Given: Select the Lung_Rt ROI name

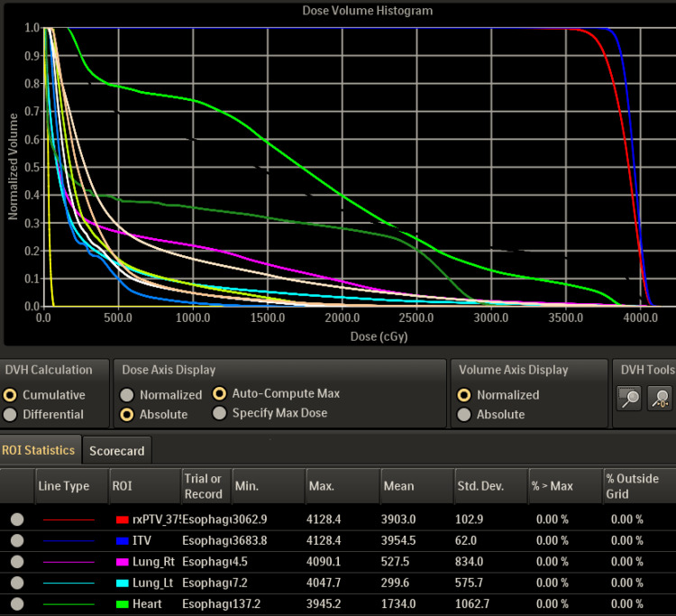Looking at the screenshot, I should tap(153, 562).
